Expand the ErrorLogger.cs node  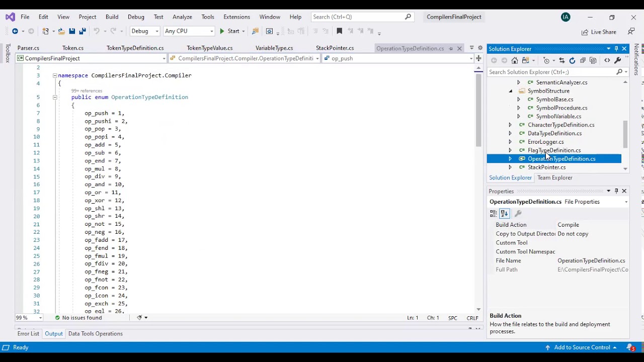[x=510, y=142]
